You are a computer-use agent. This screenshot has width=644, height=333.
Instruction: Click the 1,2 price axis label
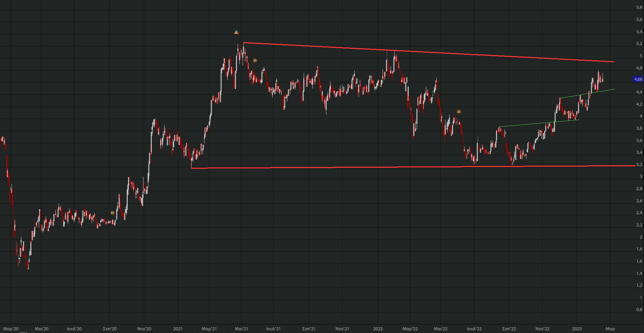[639, 285]
